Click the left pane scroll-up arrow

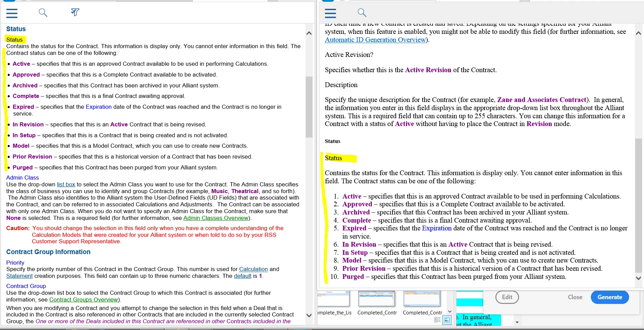point(309,33)
